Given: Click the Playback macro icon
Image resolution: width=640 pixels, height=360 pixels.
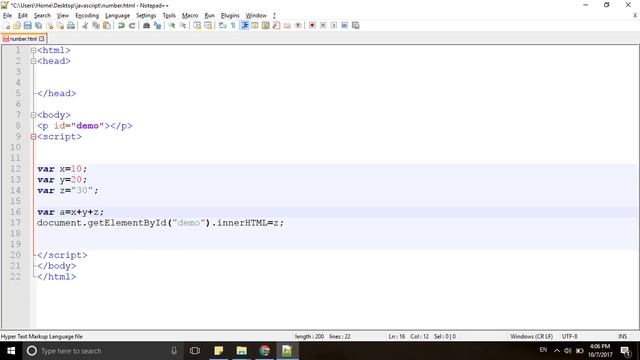Looking at the screenshot, I should coord(333,25).
